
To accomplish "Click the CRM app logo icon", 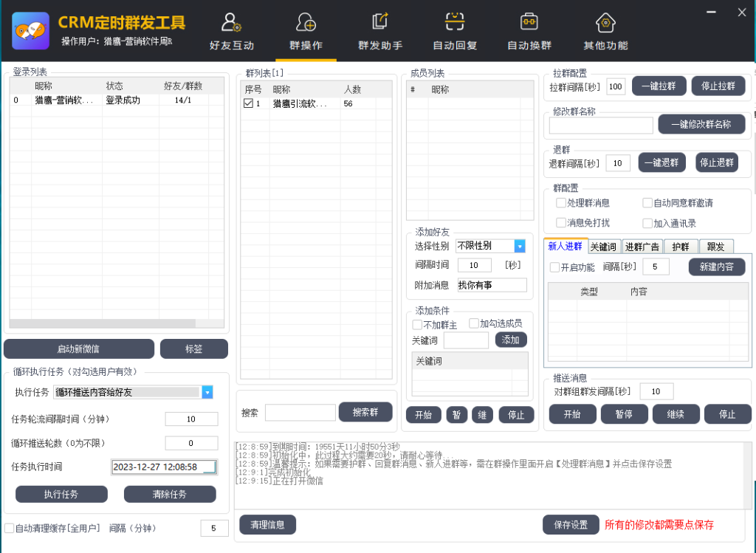I will coord(31,30).
